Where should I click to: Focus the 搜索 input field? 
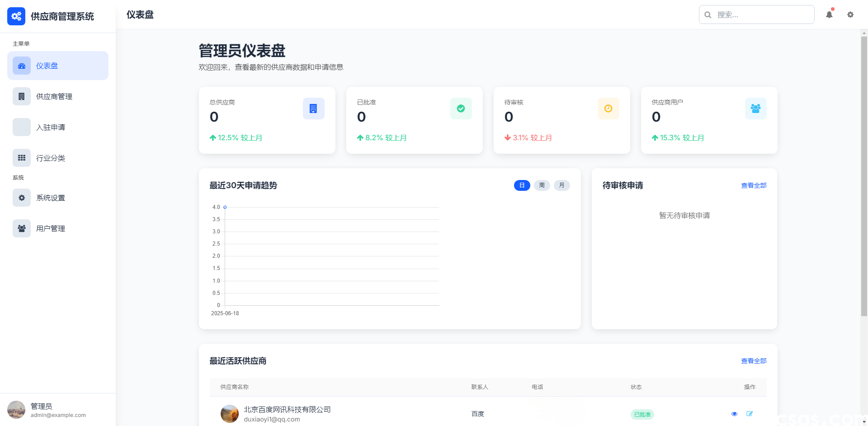[757, 14]
